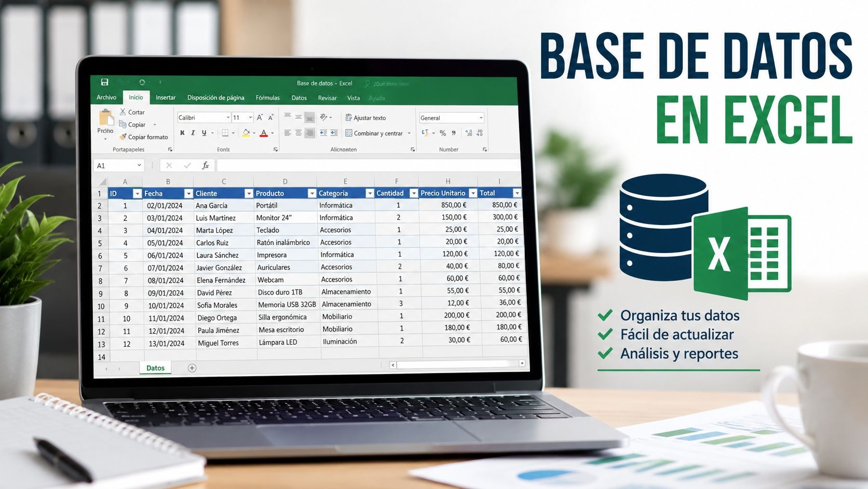Click the Save icon in Excel's title bar
Image resolution: width=868 pixels, height=489 pixels.
104,82
